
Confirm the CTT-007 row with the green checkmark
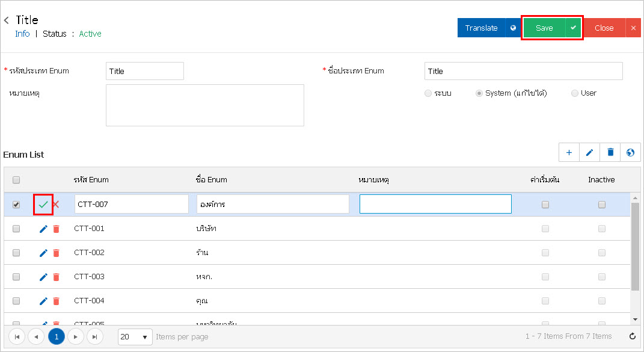coord(43,205)
